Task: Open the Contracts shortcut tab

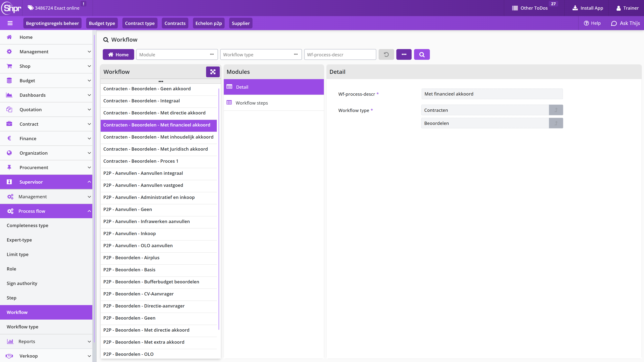Action: coord(175,23)
